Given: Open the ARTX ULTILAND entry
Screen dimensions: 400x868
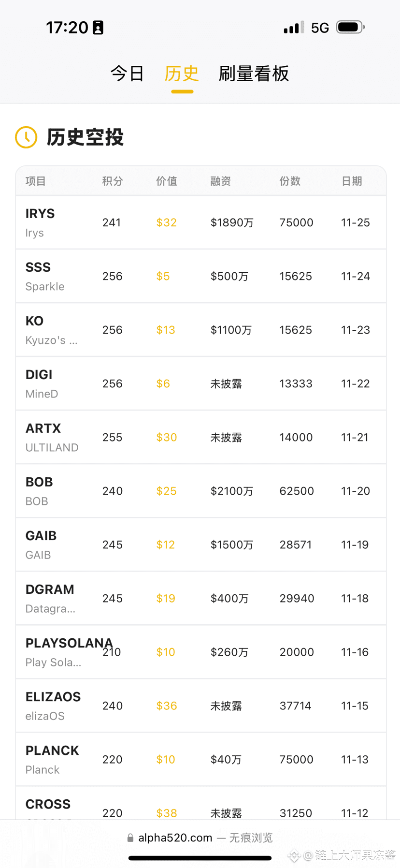Looking at the screenshot, I should click(x=201, y=437).
